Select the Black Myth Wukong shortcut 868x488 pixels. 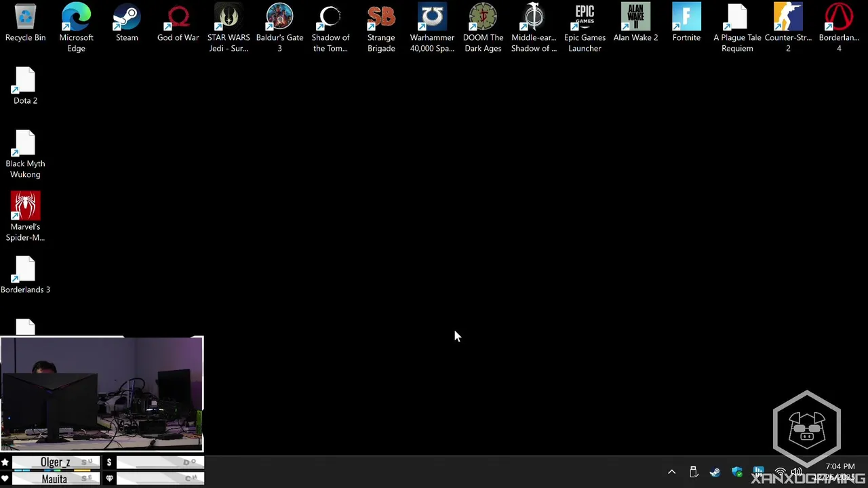(25, 154)
